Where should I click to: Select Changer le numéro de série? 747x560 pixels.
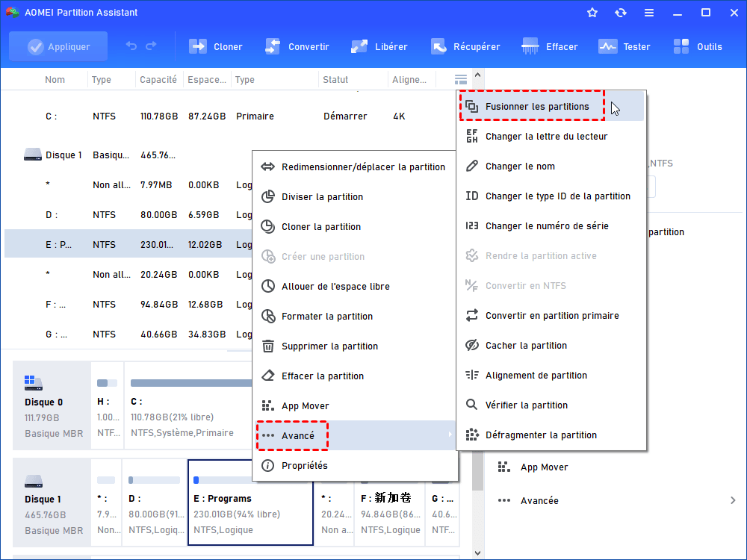point(551,225)
